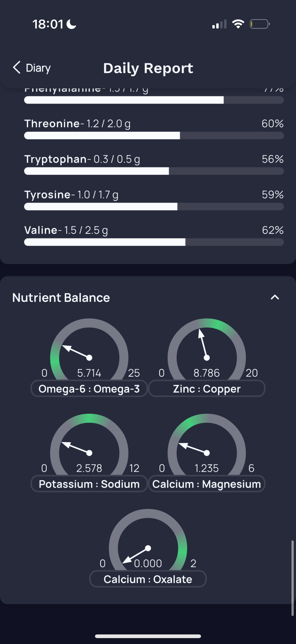Tap the Calcium : Oxalate gauge dial

(148, 540)
